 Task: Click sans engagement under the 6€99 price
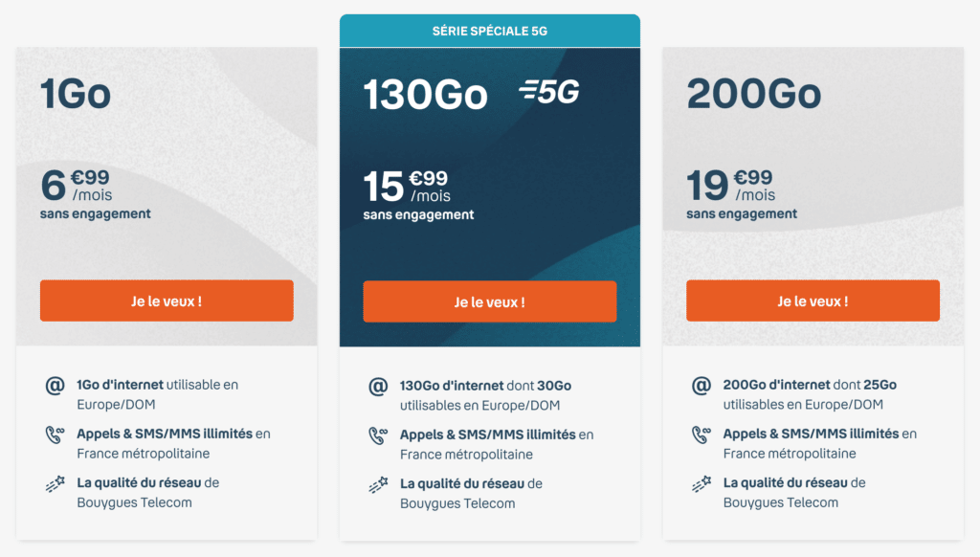(97, 215)
